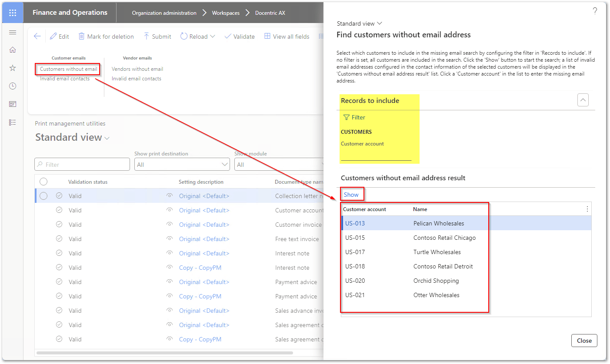Open the Reload dropdown
This screenshot has width=610, height=364.
198,36
